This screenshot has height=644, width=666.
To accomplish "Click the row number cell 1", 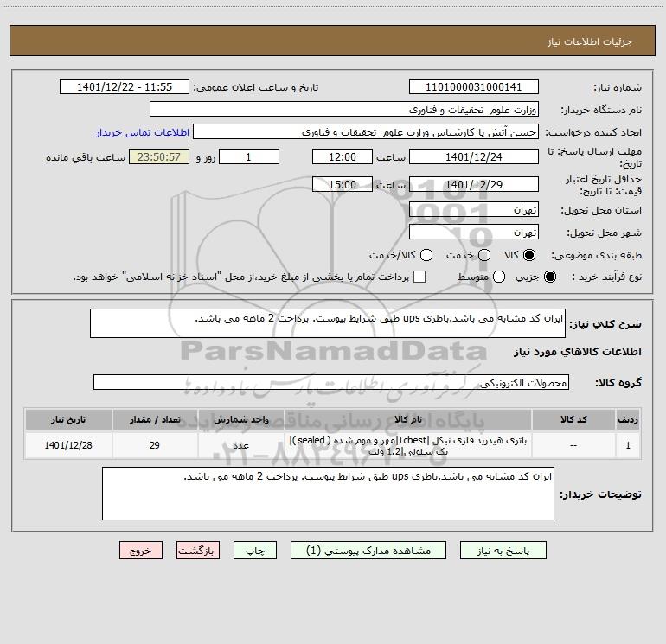I will tap(628, 445).
